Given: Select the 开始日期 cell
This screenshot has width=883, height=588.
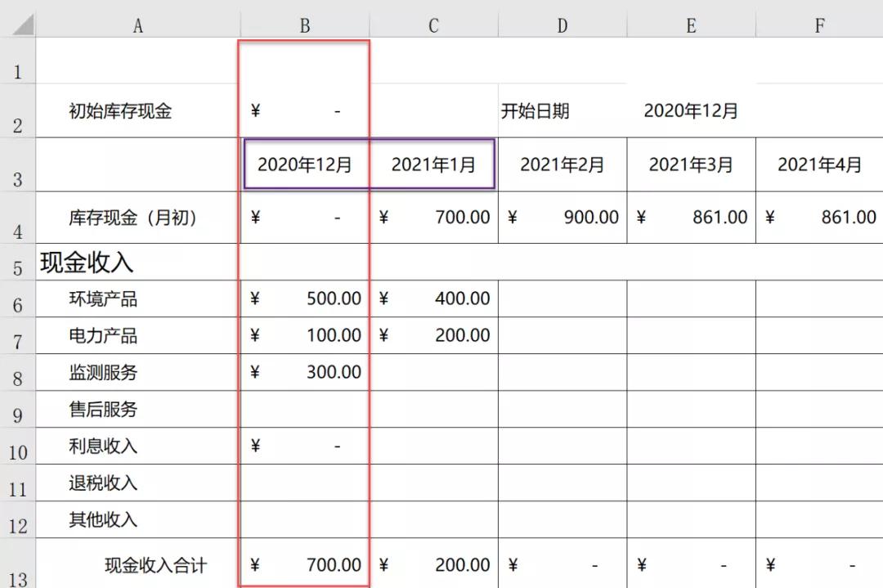Looking at the screenshot, I should click(x=535, y=111).
